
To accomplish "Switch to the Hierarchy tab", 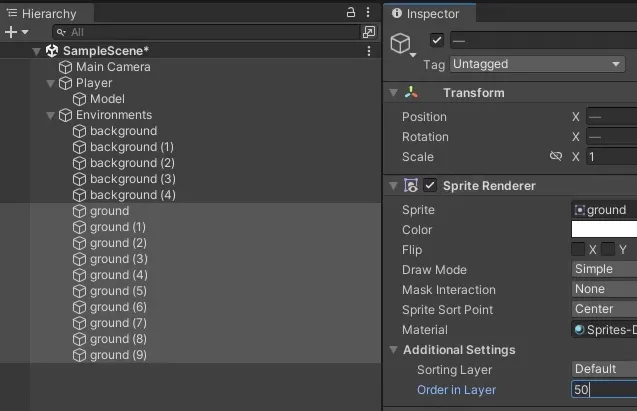I will click(x=47, y=13).
